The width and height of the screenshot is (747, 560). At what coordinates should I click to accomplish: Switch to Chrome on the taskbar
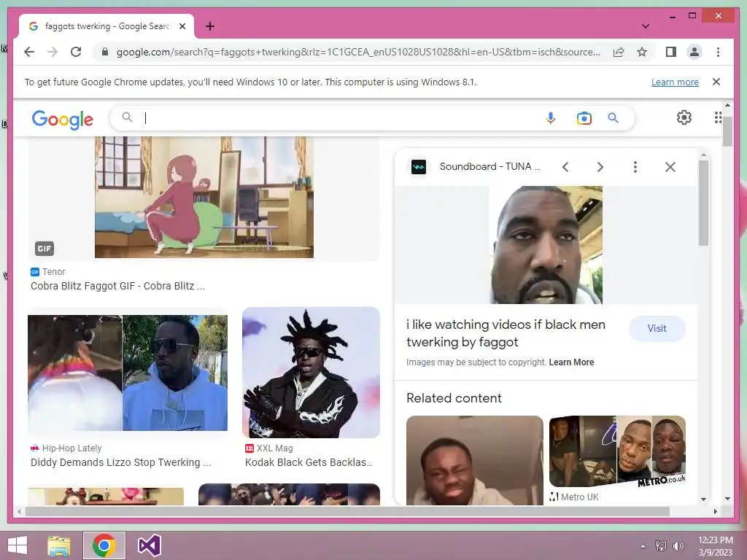pyautogui.click(x=104, y=545)
